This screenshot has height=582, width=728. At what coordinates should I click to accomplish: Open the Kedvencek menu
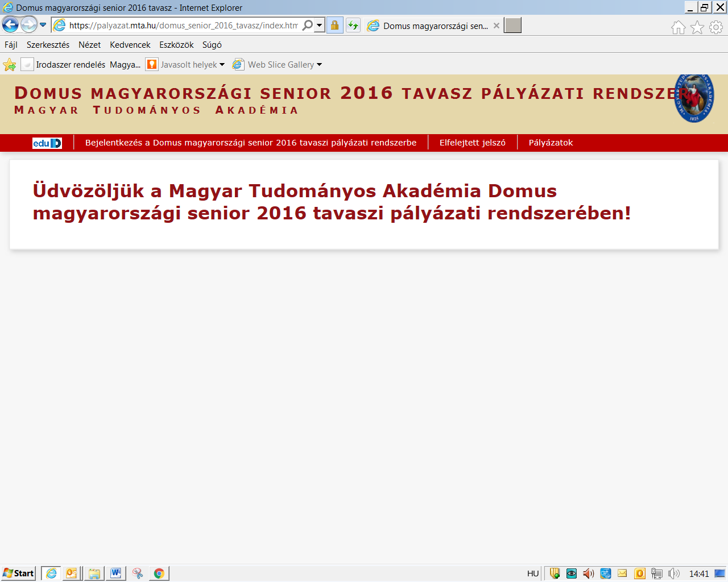pyautogui.click(x=130, y=44)
